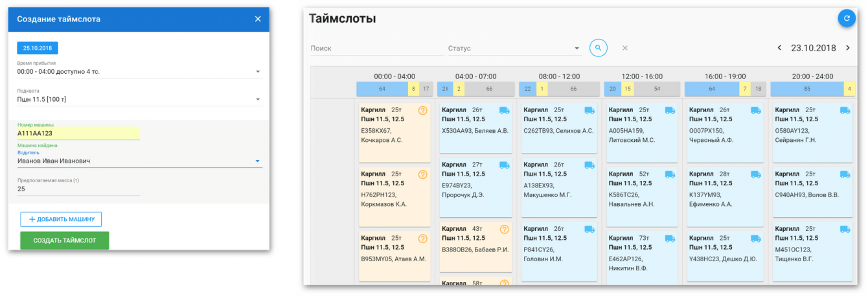Go to the previous date before 23.10.2018

pos(779,48)
